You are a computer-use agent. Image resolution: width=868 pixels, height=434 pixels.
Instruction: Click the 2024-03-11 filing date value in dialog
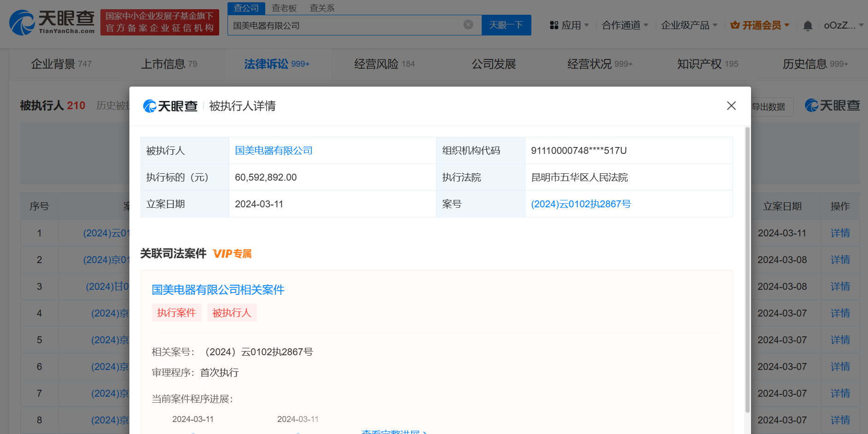259,204
